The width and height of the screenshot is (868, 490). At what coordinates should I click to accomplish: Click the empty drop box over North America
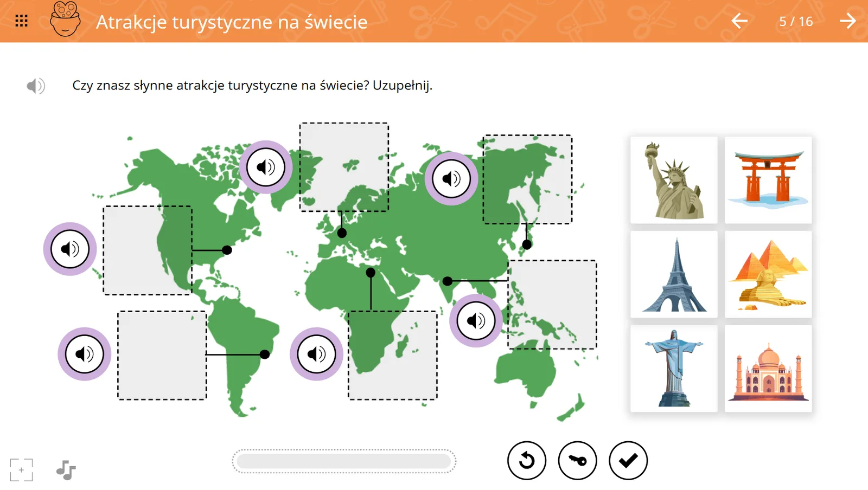coord(148,250)
